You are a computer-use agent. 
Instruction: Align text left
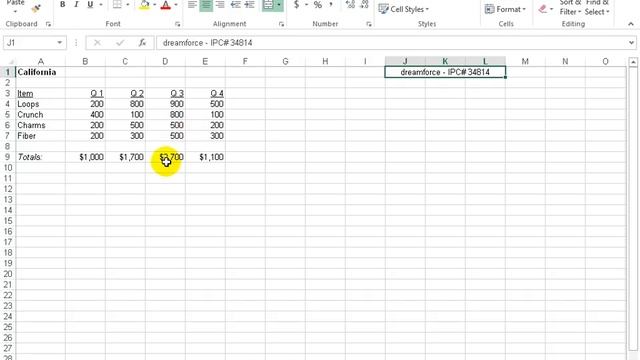coord(192,4)
